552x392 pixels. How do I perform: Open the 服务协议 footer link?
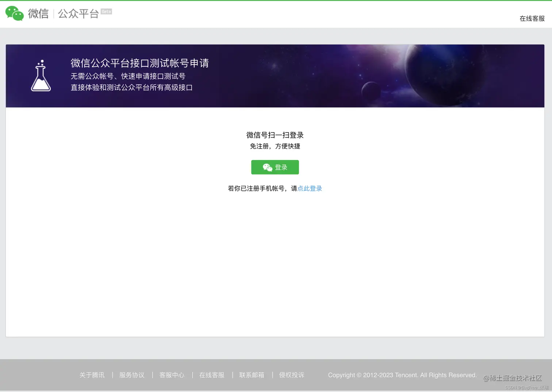coord(132,375)
